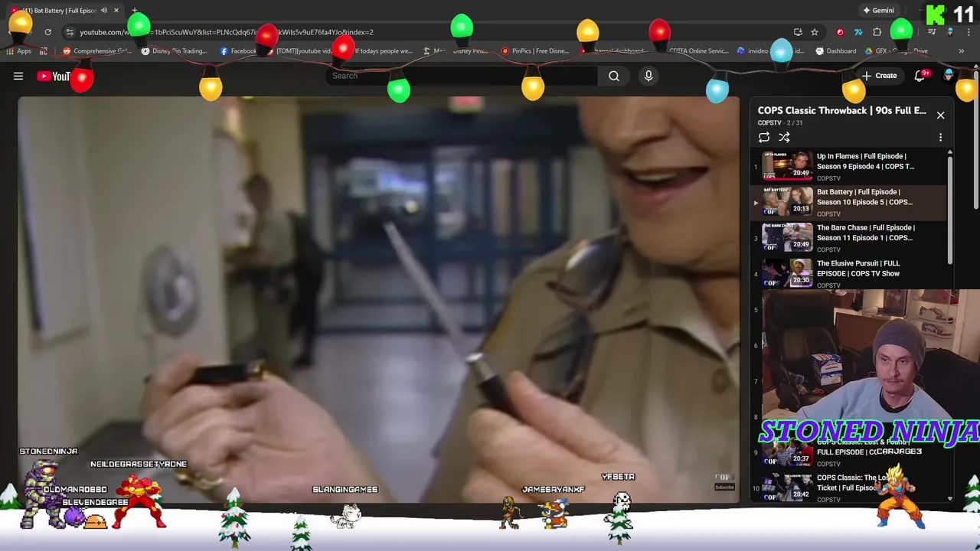Click the playlist scroll down arrow

click(950, 499)
